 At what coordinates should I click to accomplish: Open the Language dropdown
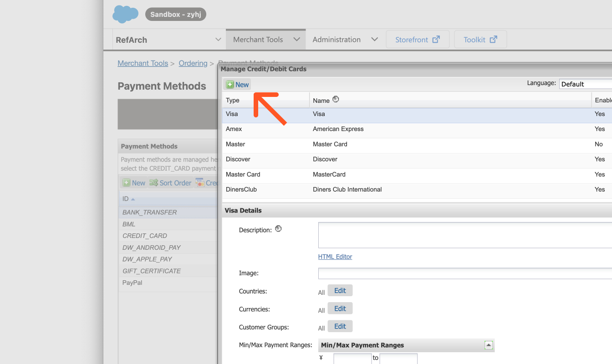click(586, 84)
